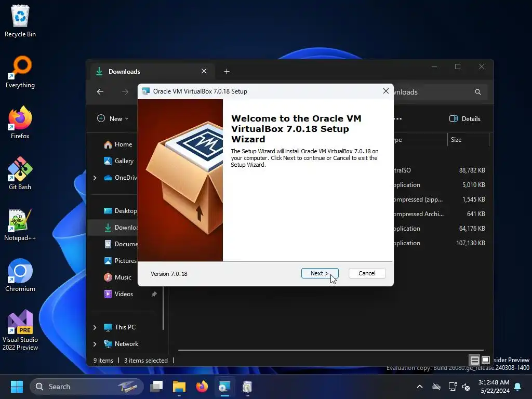The width and height of the screenshot is (532, 399).
Task: Maximize the File Explorer window
Action: 458,67
